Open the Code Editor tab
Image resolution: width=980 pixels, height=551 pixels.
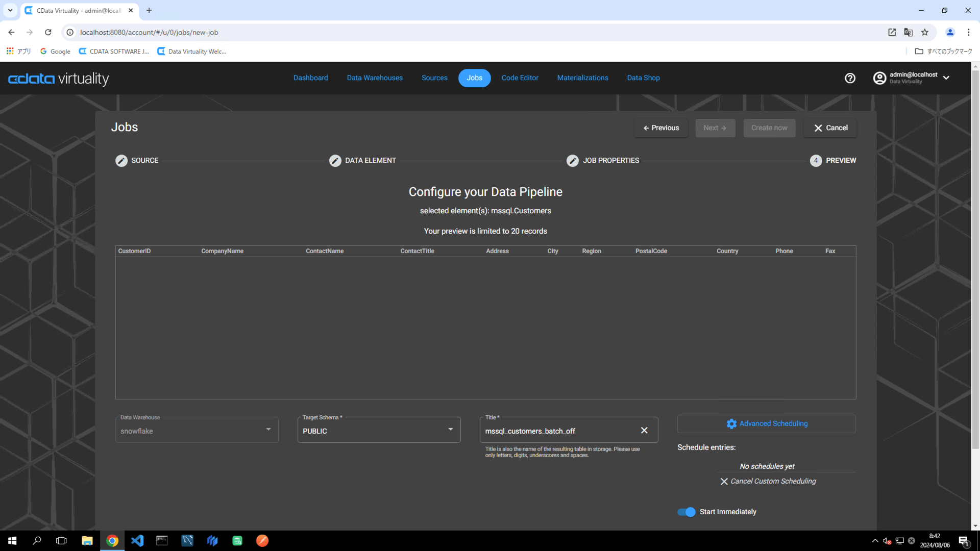[520, 78]
